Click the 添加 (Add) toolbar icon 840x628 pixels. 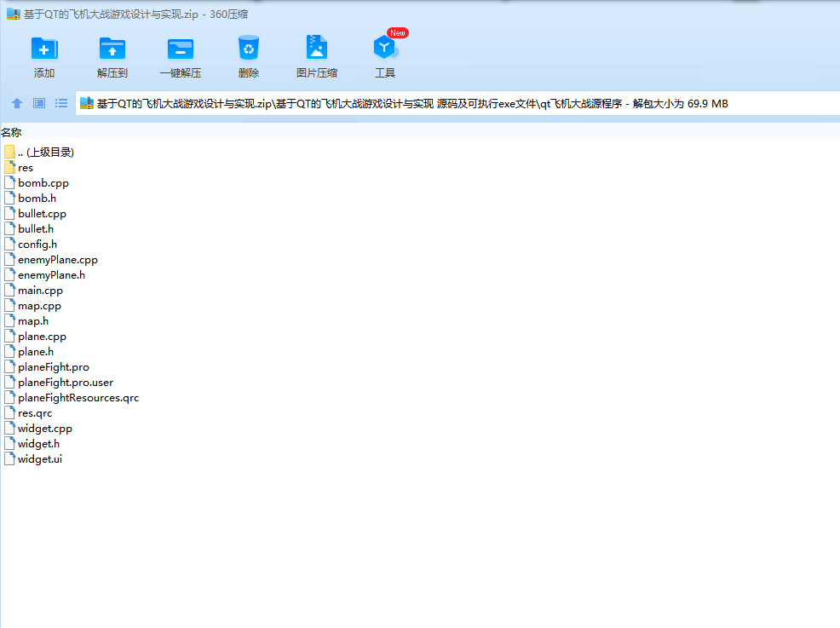pyautogui.click(x=44, y=49)
